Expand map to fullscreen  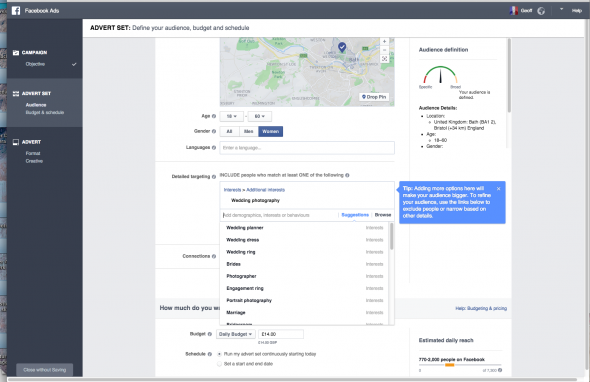pyautogui.click(x=384, y=59)
